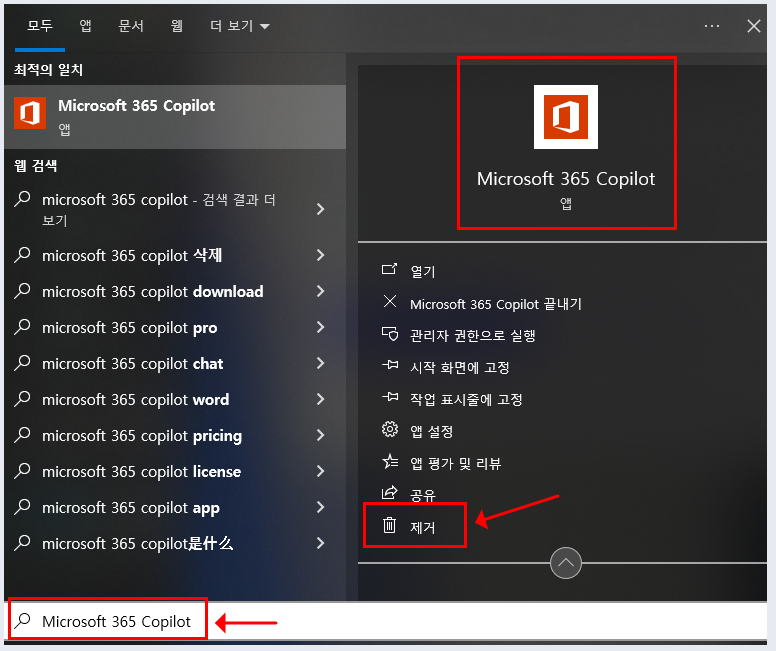Click the open (열기) icon
The height and width of the screenshot is (651, 776).
[x=389, y=269]
